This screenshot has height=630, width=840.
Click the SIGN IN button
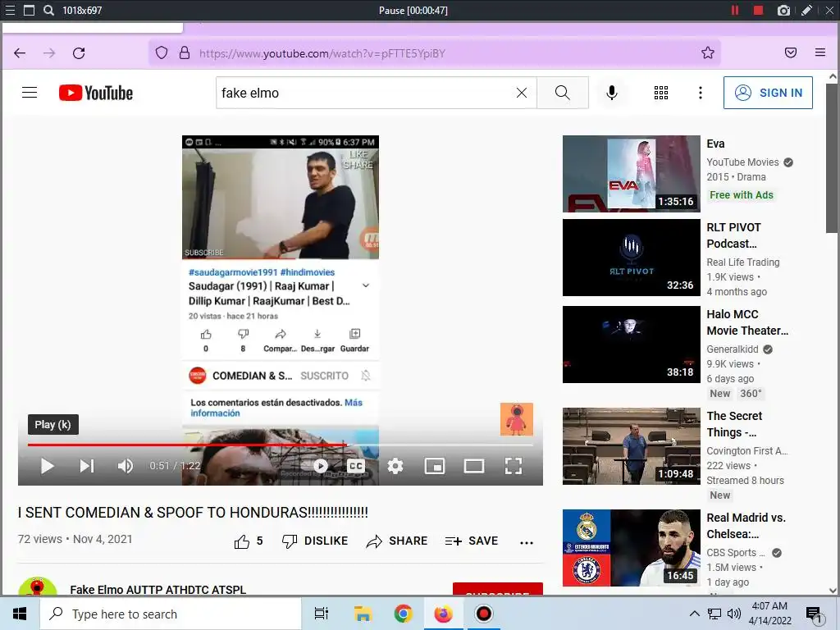[768, 93]
